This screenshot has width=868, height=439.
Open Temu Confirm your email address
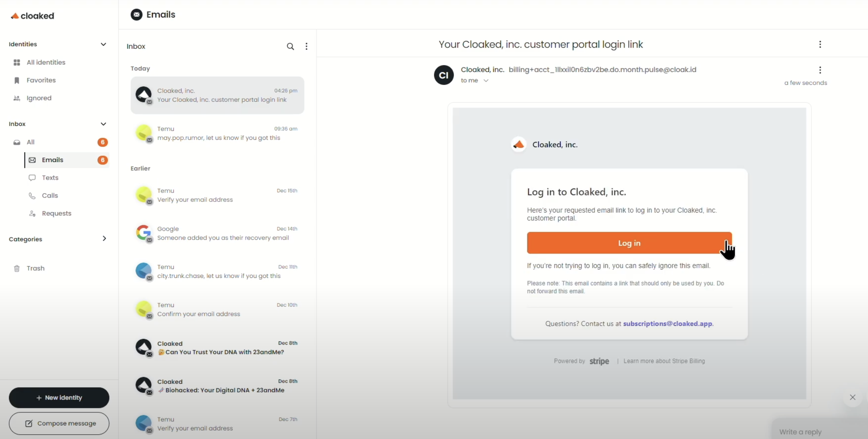click(217, 310)
